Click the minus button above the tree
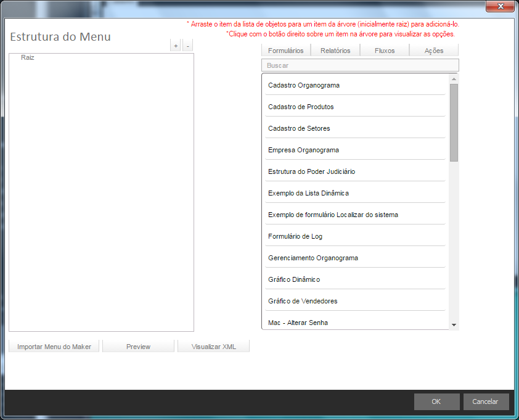This screenshot has height=420, width=519. [x=187, y=46]
